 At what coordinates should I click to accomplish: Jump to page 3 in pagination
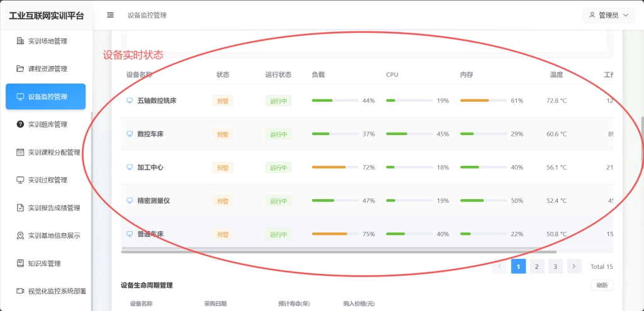click(555, 266)
